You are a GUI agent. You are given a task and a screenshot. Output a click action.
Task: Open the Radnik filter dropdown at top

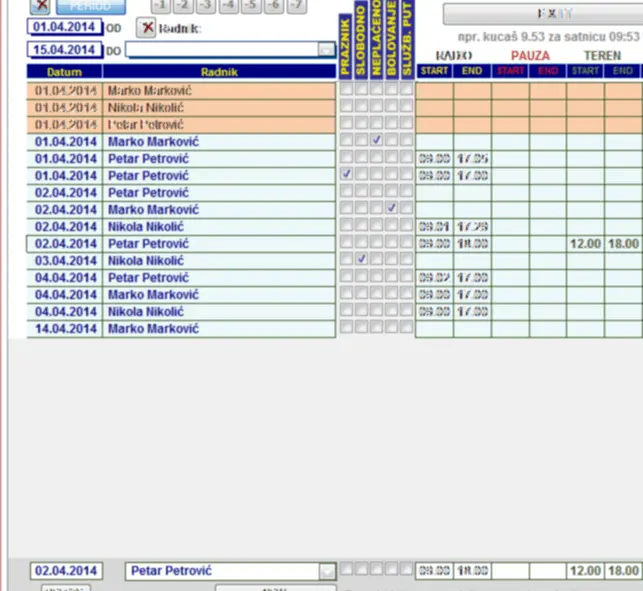326,49
